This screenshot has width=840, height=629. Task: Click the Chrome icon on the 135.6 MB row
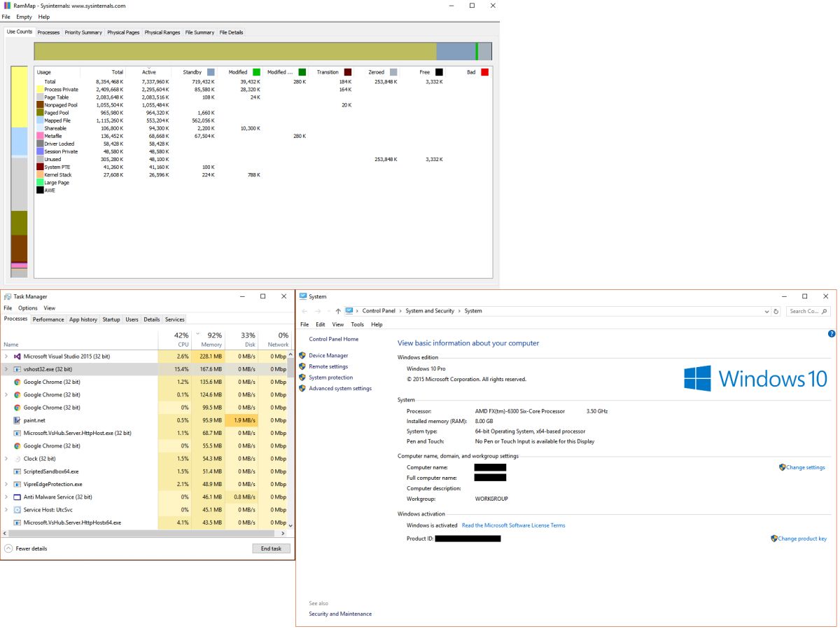[17, 382]
